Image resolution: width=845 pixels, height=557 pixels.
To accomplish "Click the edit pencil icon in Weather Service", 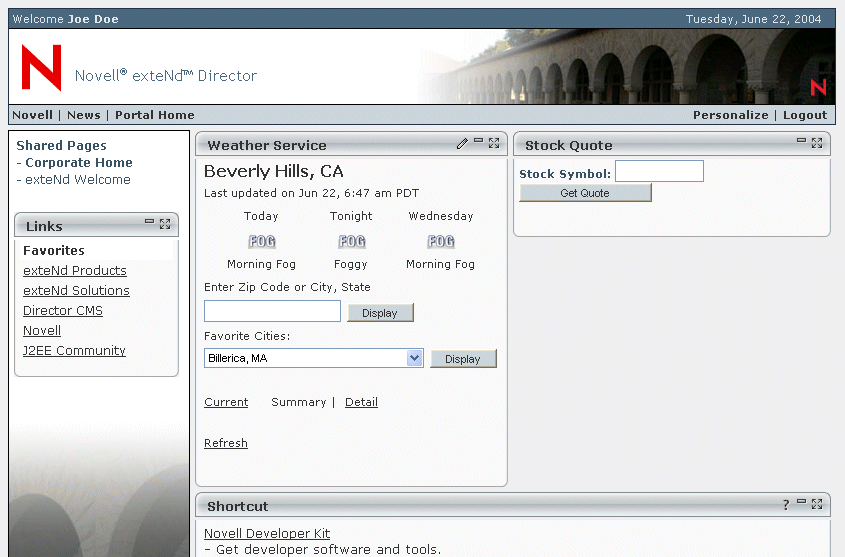I will point(462,143).
